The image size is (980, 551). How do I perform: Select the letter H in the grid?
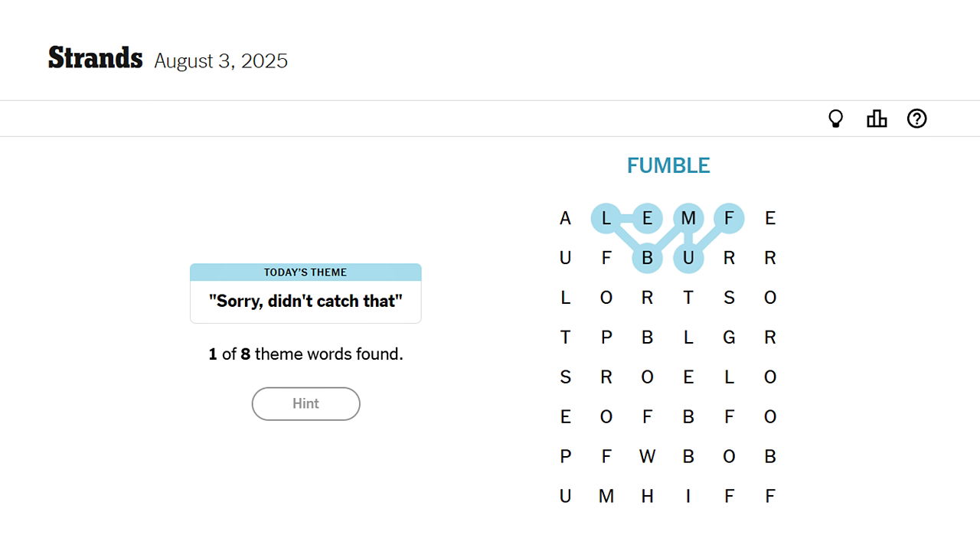pos(647,497)
